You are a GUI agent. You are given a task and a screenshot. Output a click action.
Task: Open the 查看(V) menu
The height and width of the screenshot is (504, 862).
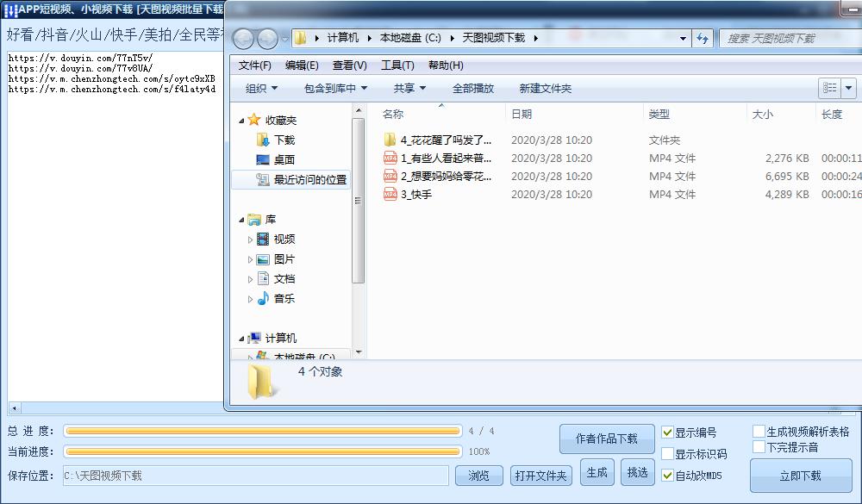pos(350,65)
